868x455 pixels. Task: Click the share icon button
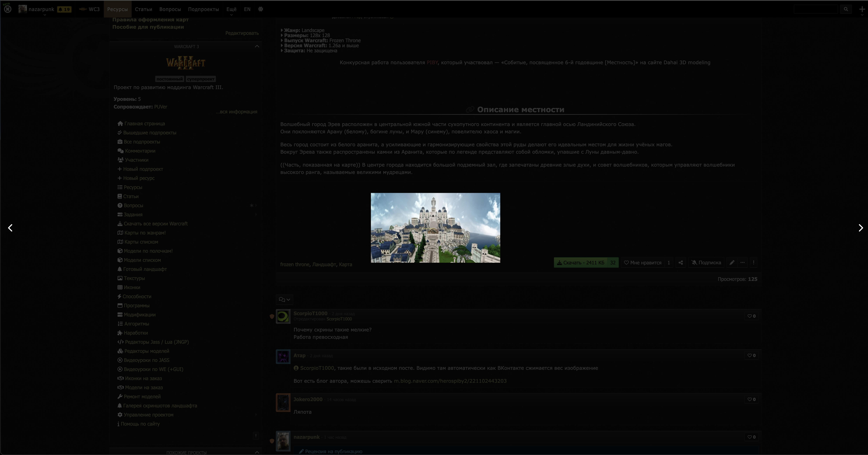681,263
